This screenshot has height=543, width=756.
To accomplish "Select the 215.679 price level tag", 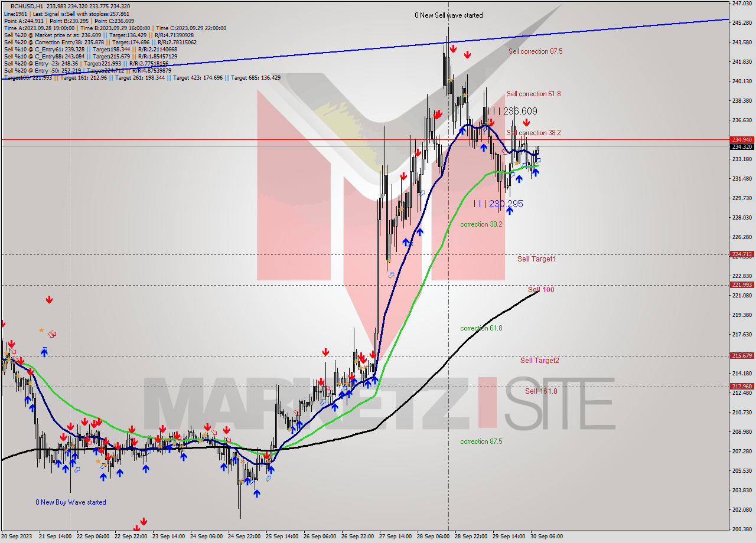I will click(x=742, y=356).
